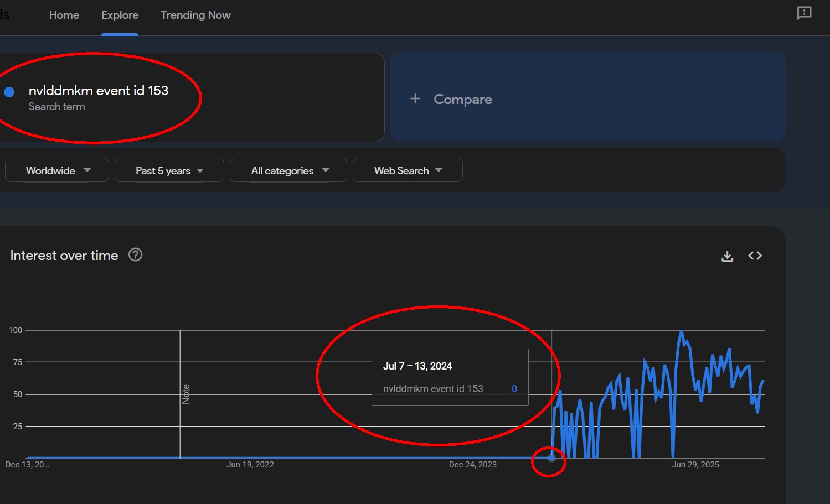Viewport: 830px width, 504px height.
Task: Go to the Home tab
Action: 64,15
